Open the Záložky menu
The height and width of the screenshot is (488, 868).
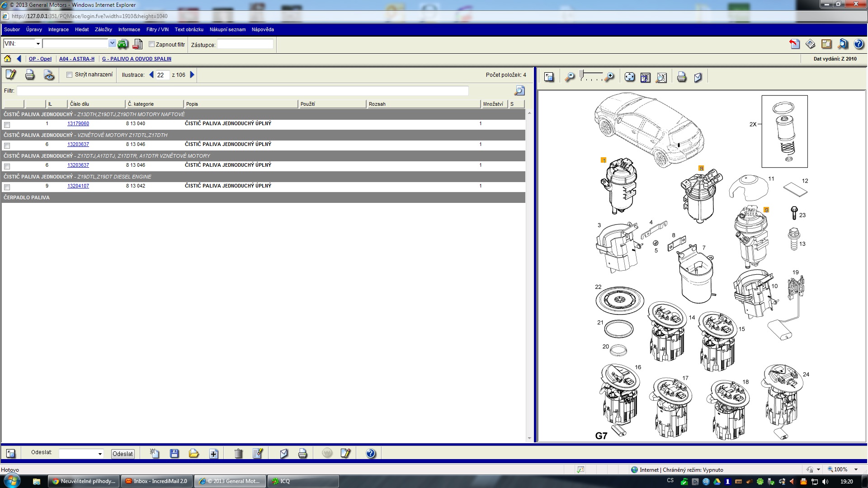103,29
